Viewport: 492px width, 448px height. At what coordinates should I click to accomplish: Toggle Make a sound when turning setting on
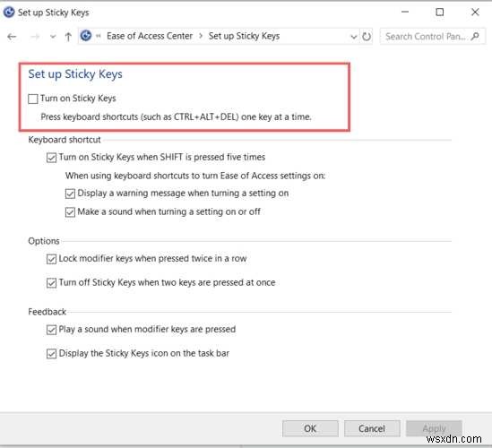pyautogui.click(x=70, y=212)
